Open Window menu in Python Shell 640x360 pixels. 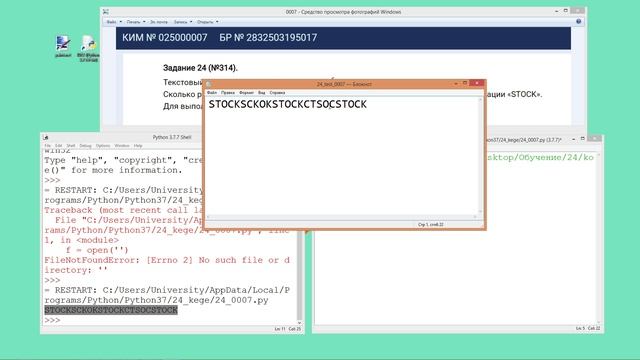click(x=122, y=146)
